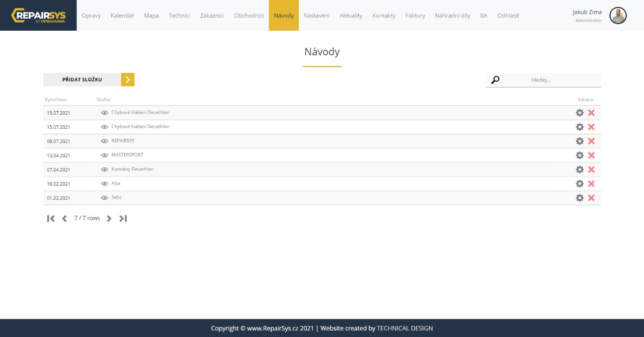This screenshot has width=644, height=337.
Task: Click eye icon for Kontakty Decathlon
Action: click(105, 170)
